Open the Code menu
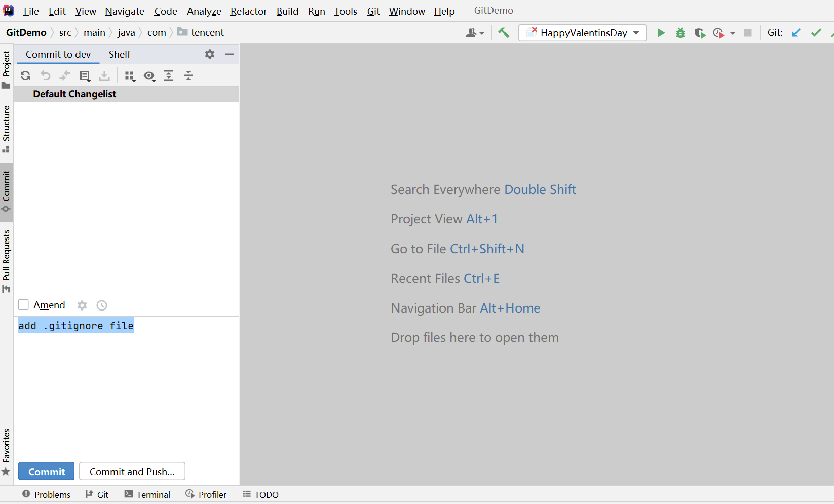 point(166,11)
